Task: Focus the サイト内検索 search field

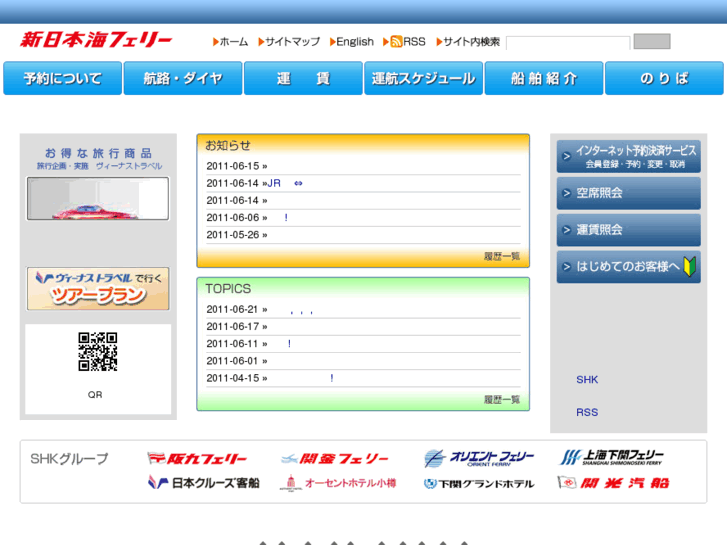Action: (x=568, y=42)
